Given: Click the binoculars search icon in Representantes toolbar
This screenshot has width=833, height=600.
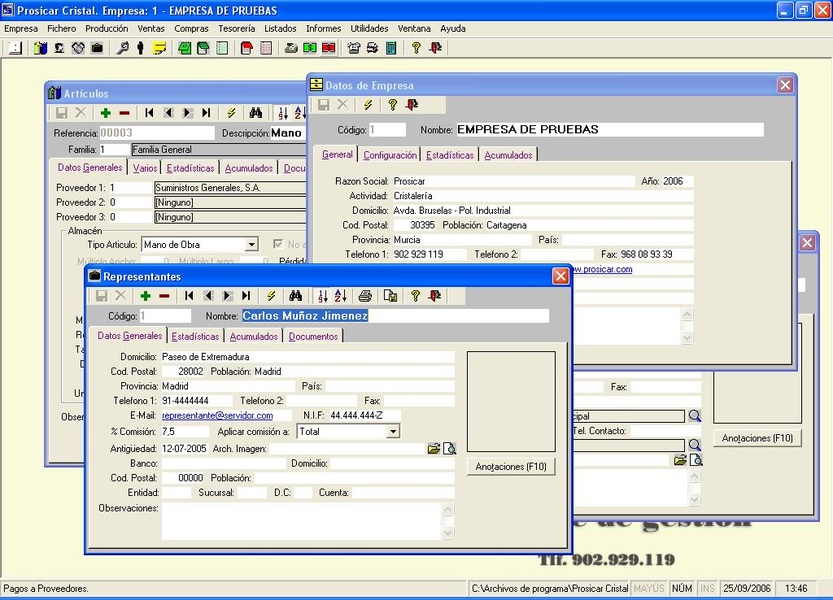Looking at the screenshot, I should tap(295, 296).
